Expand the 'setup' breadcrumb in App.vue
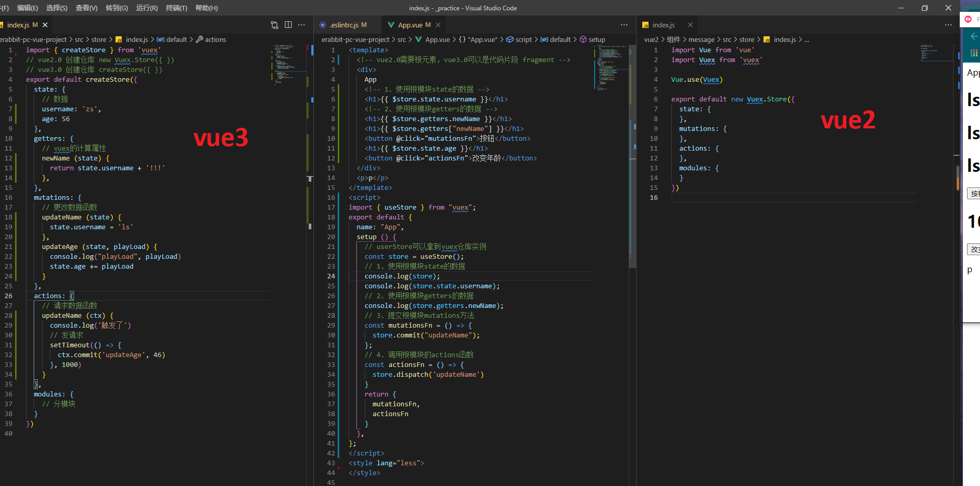The width and height of the screenshot is (980, 486). coord(596,39)
